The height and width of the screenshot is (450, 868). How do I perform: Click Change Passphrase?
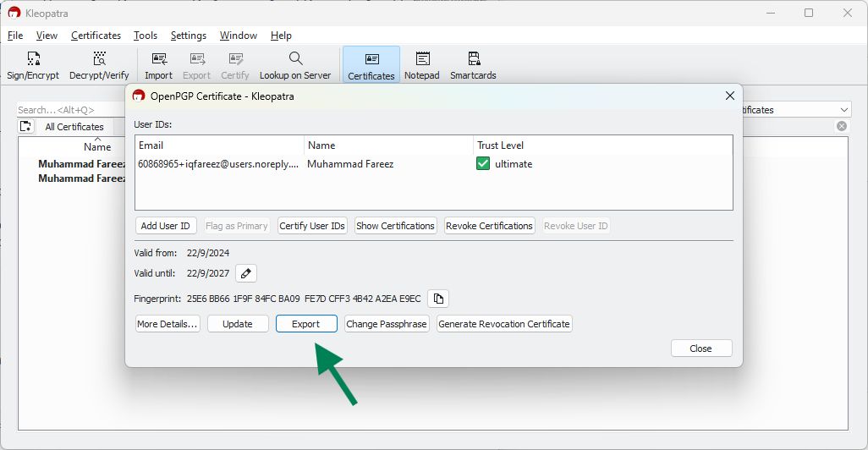pyautogui.click(x=387, y=324)
